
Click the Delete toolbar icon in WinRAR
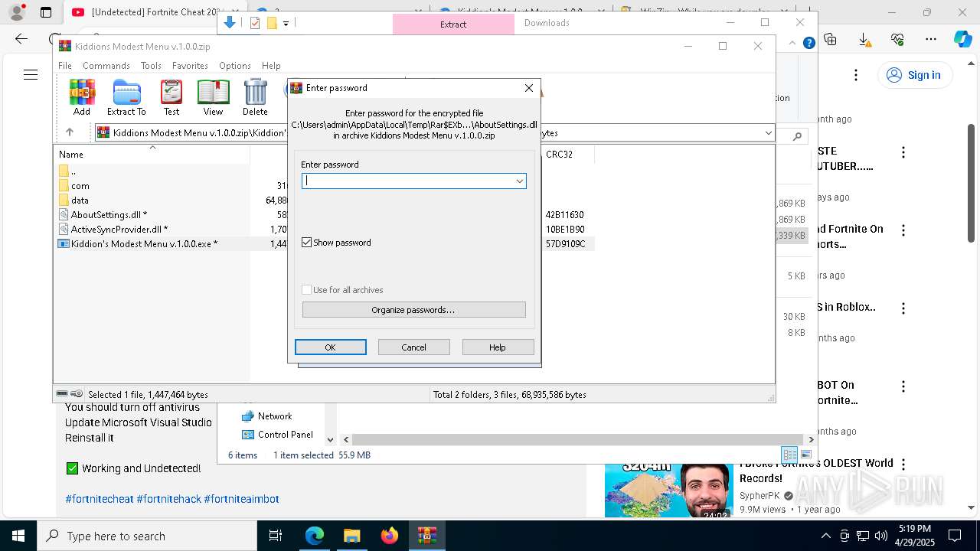tap(255, 97)
